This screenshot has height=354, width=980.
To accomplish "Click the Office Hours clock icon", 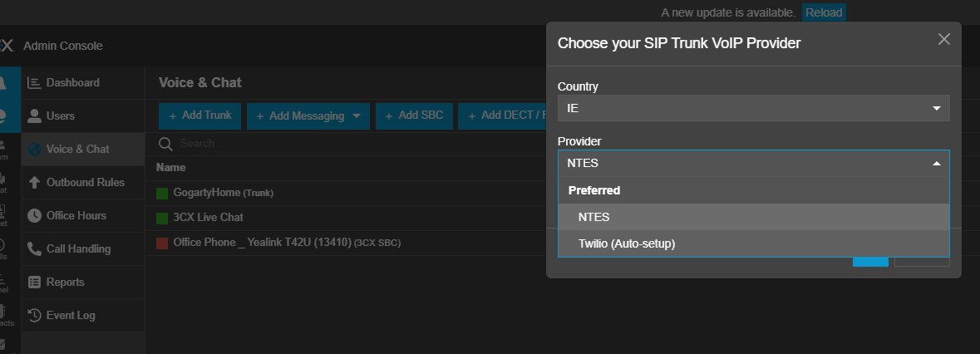I will tap(34, 216).
